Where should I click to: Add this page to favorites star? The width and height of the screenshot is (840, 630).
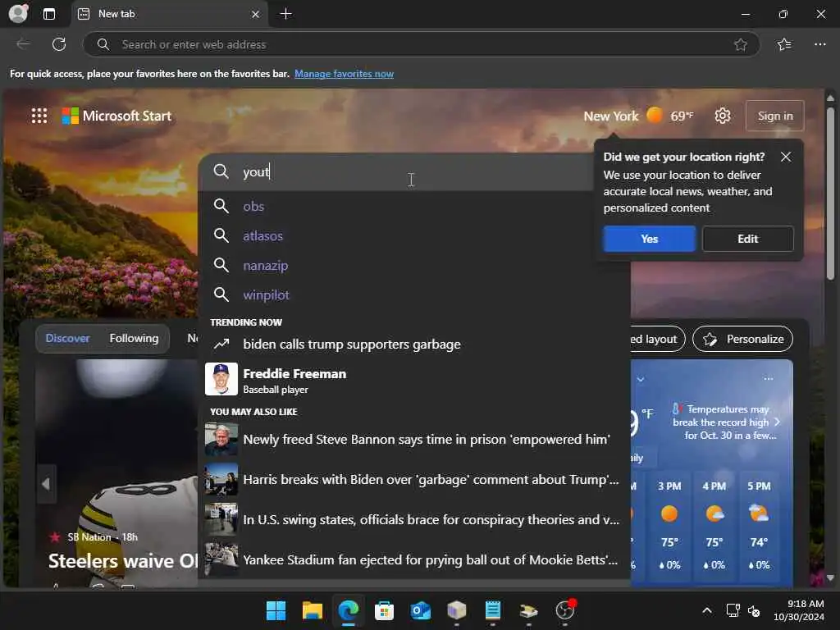coord(741,44)
